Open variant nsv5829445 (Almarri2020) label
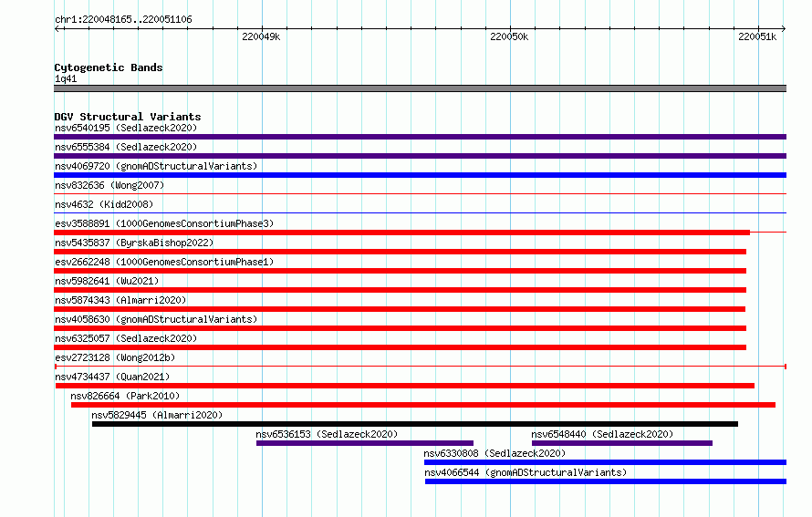 tap(157, 415)
